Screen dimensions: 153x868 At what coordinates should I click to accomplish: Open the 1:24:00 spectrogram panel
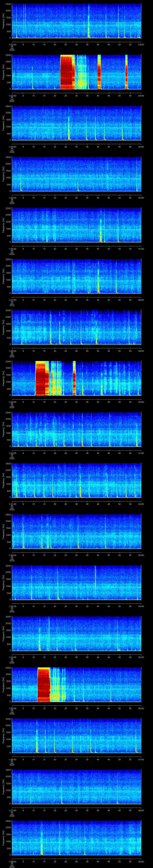coord(76,123)
